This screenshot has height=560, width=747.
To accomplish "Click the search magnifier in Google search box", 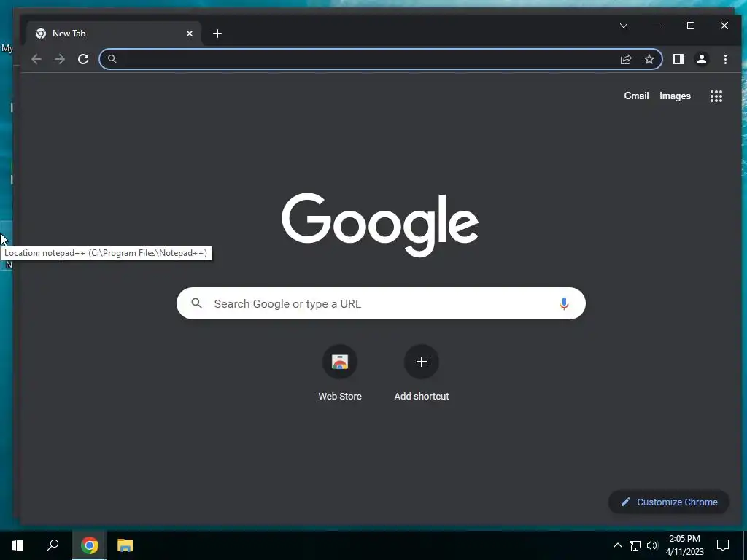I will pos(196,303).
